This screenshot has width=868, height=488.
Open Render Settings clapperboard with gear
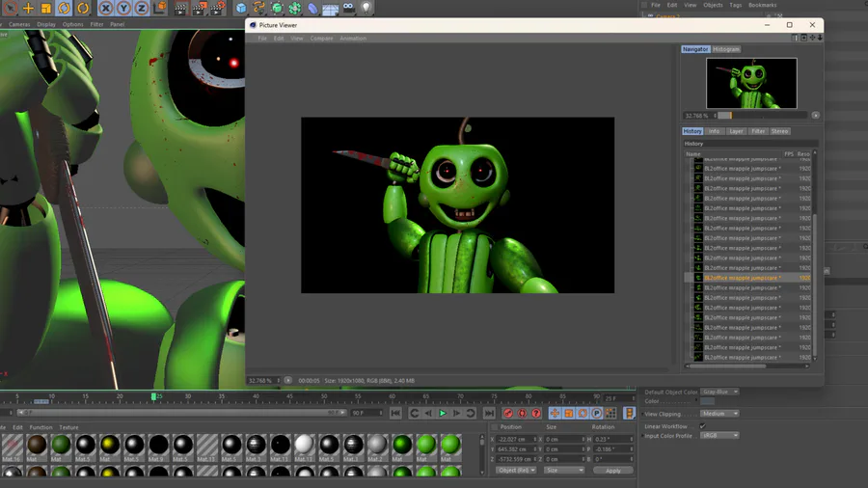(x=218, y=8)
